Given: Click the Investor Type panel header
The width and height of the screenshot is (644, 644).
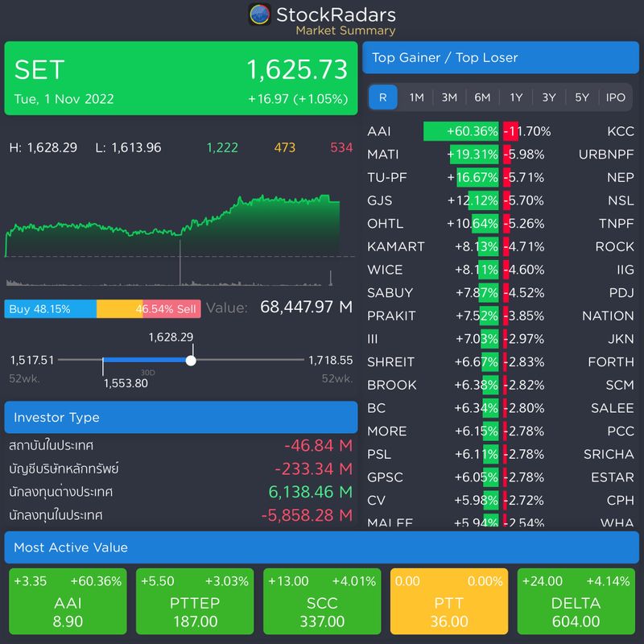Looking at the screenshot, I should 182,417.
